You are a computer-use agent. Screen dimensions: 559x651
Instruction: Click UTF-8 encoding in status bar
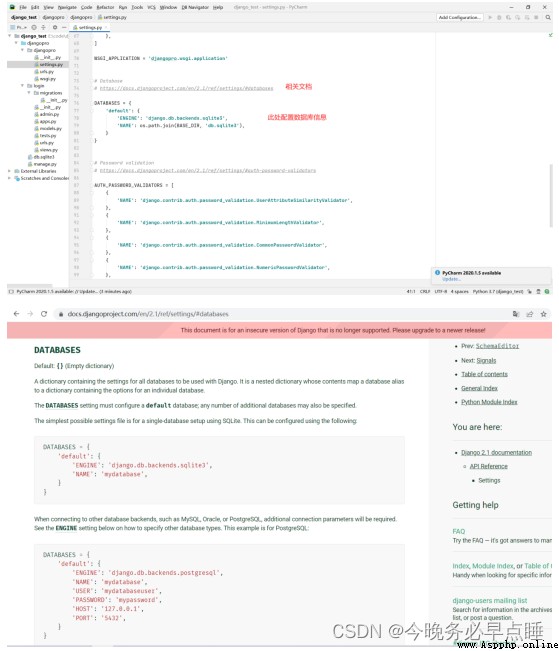[441, 291]
